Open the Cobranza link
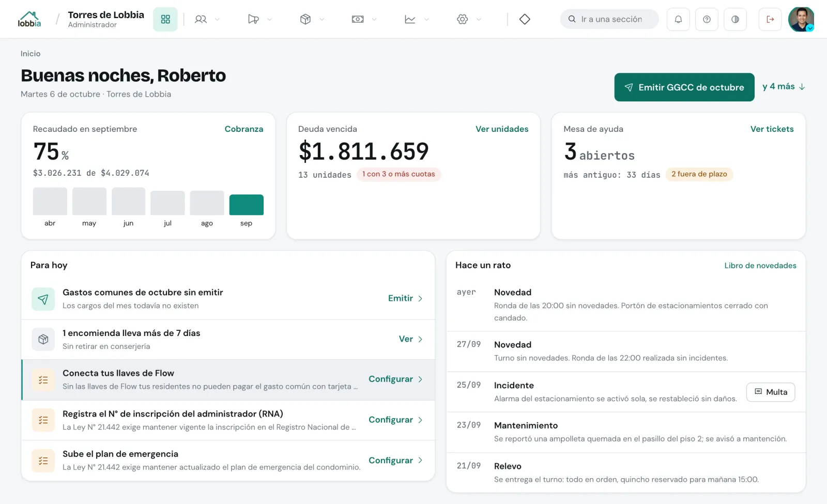The image size is (827, 504). (x=244, y=129)
